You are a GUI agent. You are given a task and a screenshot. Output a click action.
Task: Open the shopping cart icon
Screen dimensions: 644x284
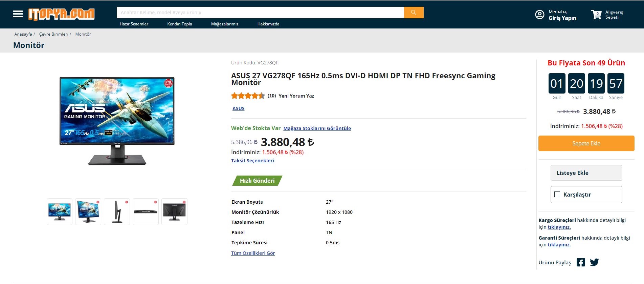point(596,15)
